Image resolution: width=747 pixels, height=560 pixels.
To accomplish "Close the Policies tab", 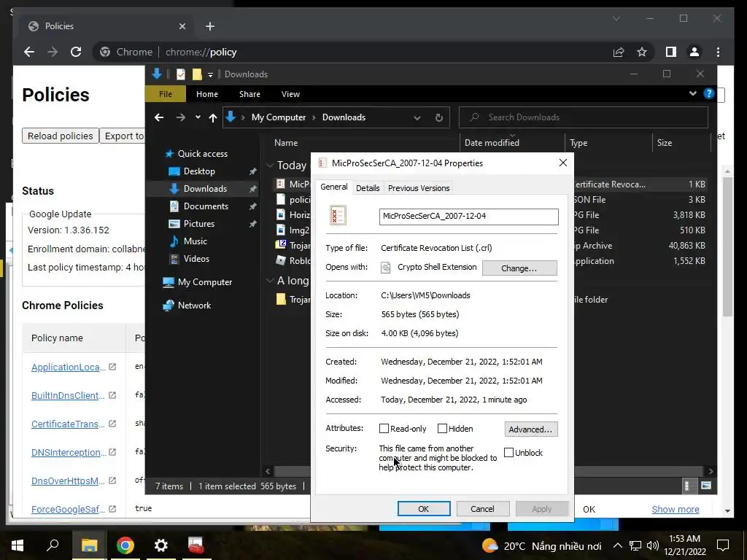I will 182,26.
